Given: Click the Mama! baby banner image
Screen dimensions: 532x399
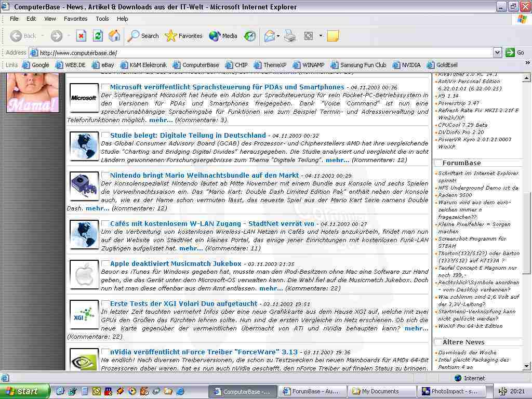Looking at the screenshot, I should pyautogui.click(x=33, y=92).
